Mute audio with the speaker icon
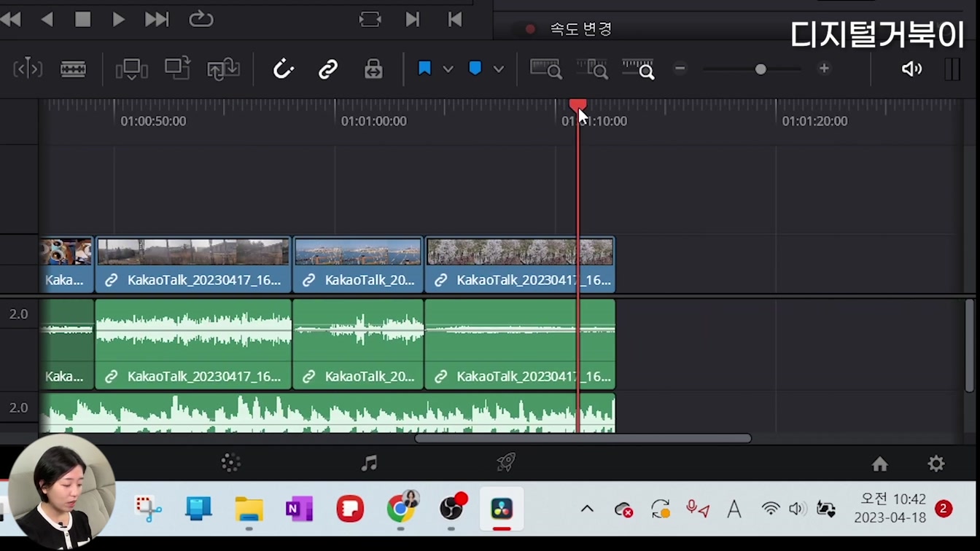This screenshot has height=551, width=980. coord(911,69)
